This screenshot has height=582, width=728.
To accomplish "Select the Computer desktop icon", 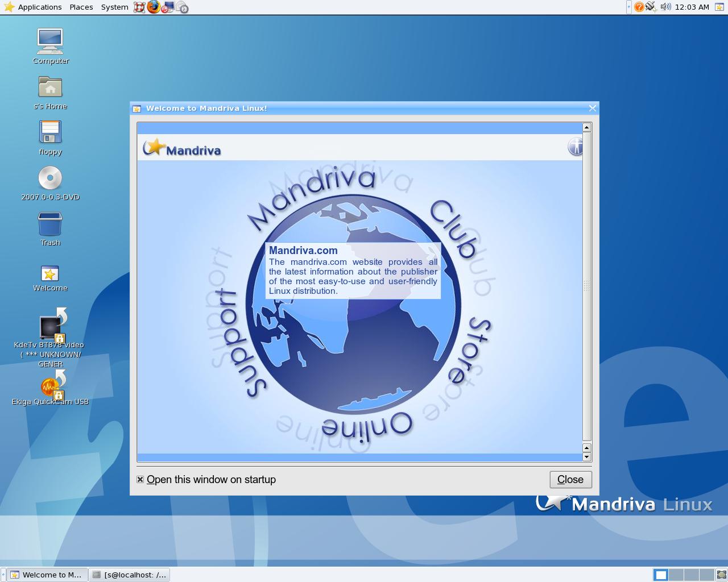I will 50,47.
